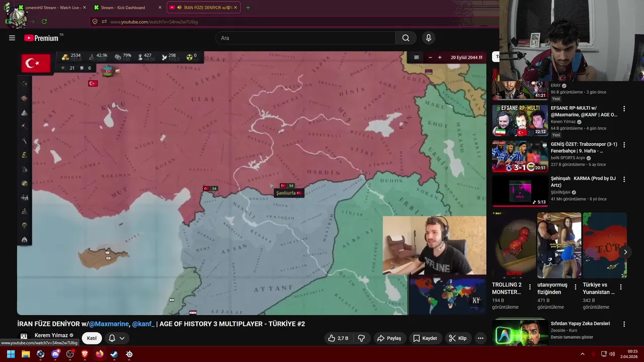Open EFSANE RP-MULTI recommended video thumbnail
This screenshot has height=362, width=644.
pos(520,121)
